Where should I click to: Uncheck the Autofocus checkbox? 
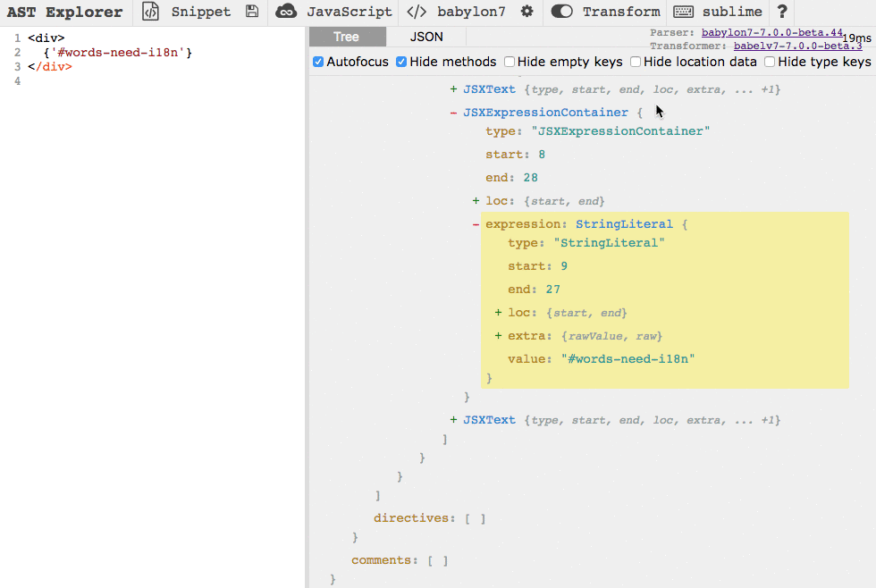[x=318, y=62]
